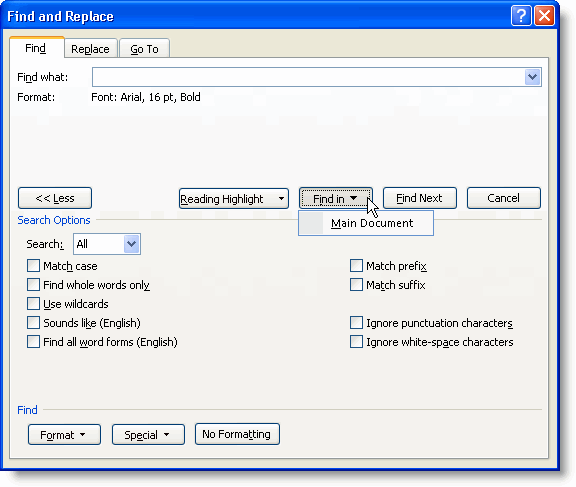Screen dimensions: 576x487
Task: Open the Reading Highlight dropdown
Action: click(x=234, y=199)
